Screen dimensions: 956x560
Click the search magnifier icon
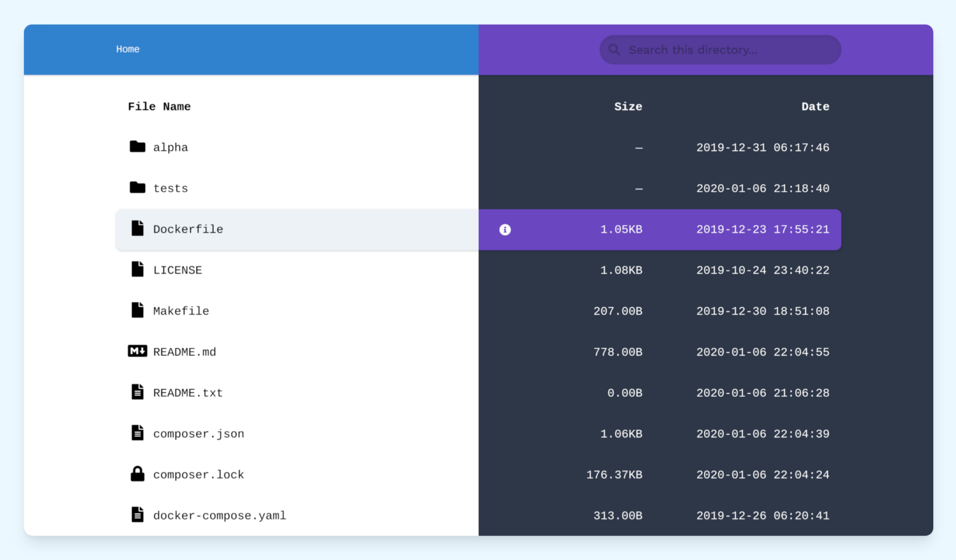[x=614, y=50]
